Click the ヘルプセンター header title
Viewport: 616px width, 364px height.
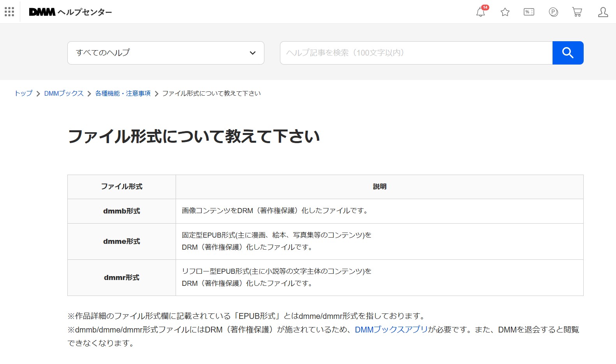pyautogui.click(x=85, y=12)
